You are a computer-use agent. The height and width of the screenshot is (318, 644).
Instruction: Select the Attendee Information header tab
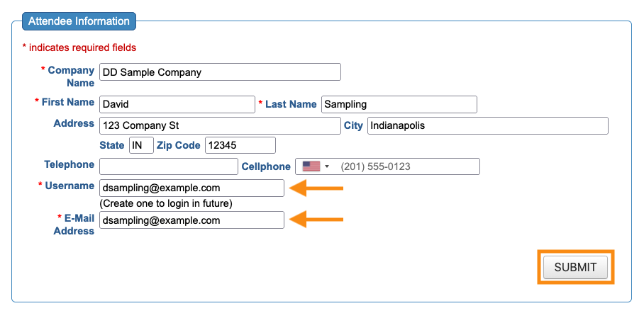pos(79,21)
